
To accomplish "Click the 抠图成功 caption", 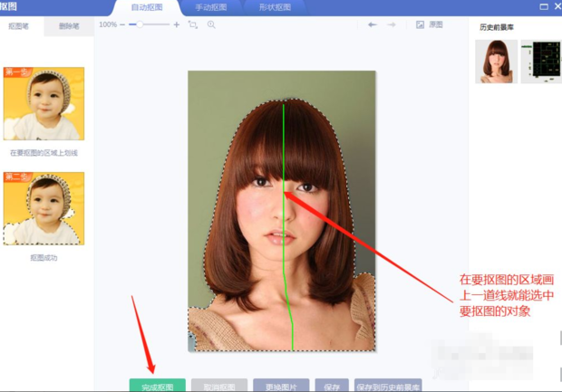I will point(44,258).
